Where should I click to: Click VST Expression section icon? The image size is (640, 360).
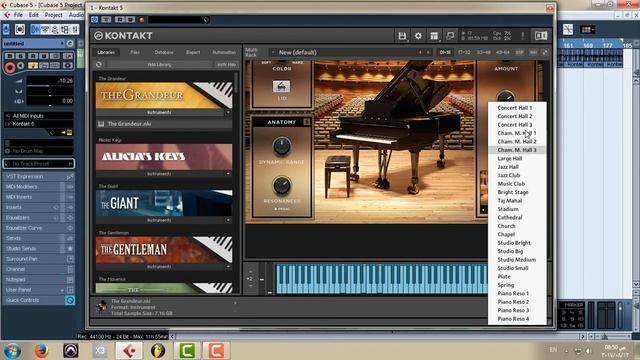[70, 176]
